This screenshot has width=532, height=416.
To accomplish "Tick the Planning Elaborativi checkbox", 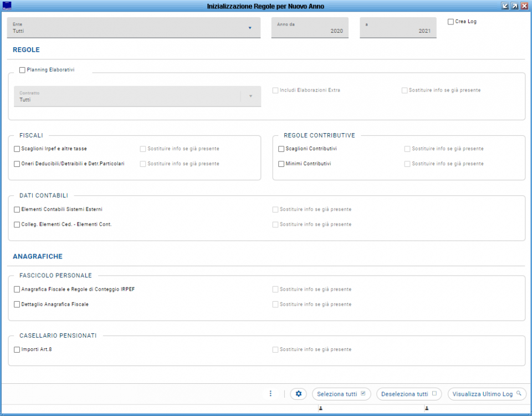I will click(22, 70).
